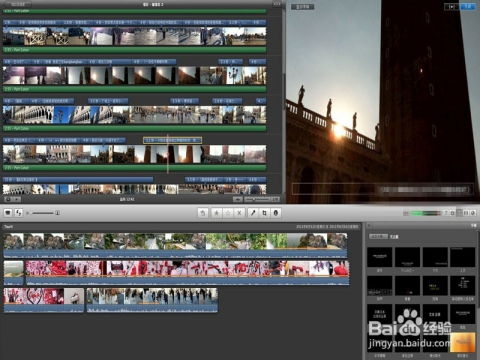
Task: Add selected clip to project
Action: [203, 213]
